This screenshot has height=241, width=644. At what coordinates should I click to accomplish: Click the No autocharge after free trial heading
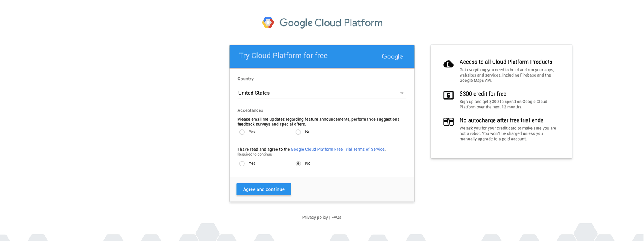tap(501, 120)
